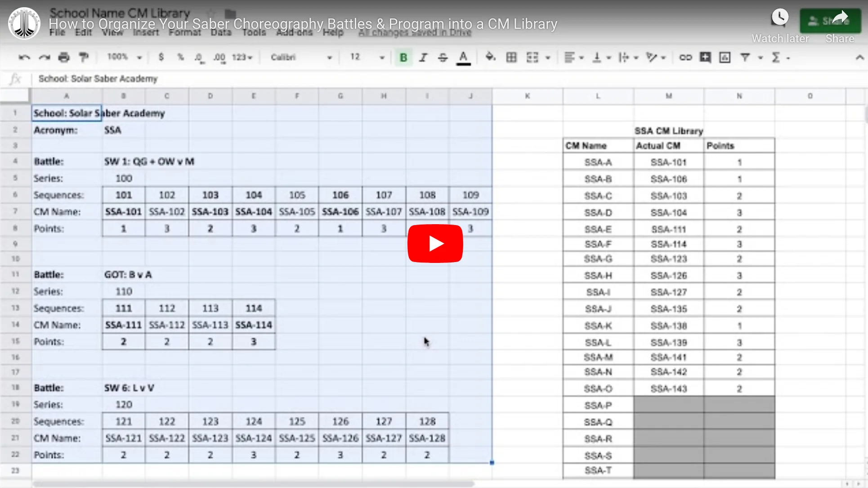Click the Merge cells icon
This screenshot has width=868, height=488.
click(x=532, y=57)
